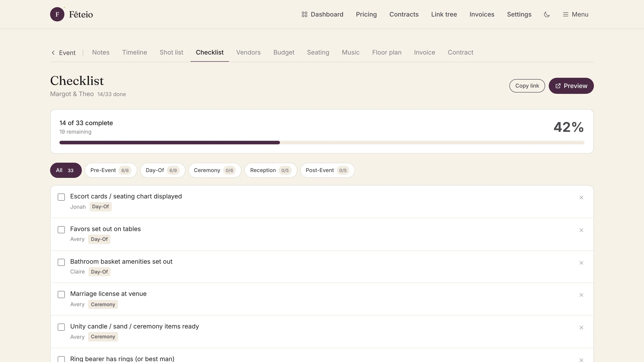
Task: Filter by Ceremony 0/6
Action: pos(215,170)
